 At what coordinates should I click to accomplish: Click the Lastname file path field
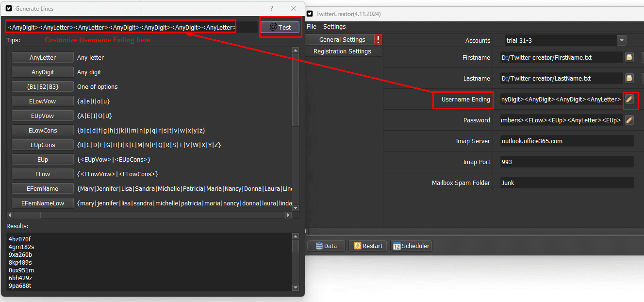point(561,78)
